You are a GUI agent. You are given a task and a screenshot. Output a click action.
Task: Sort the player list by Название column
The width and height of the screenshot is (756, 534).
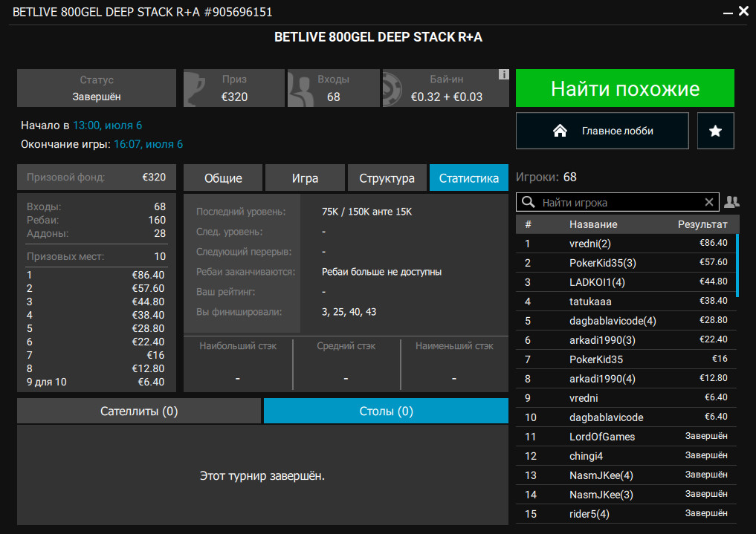(593, 224)
